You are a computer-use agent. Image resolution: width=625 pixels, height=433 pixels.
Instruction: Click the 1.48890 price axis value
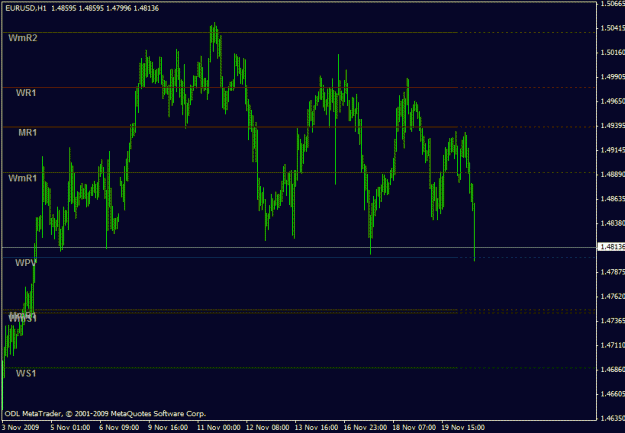(613, 174)
